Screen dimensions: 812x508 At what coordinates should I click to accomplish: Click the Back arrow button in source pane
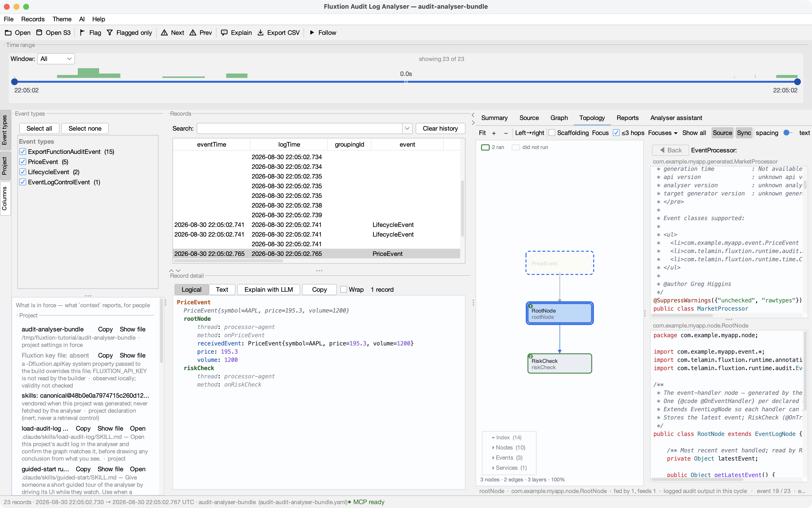click(x=670, y=150)
